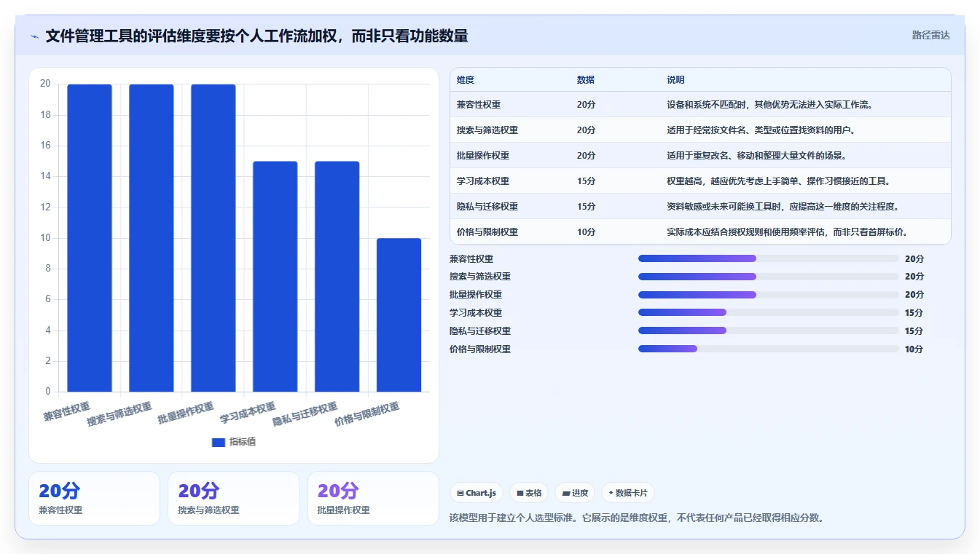Click the 兼容性权重 progress bar

(769, 258)
